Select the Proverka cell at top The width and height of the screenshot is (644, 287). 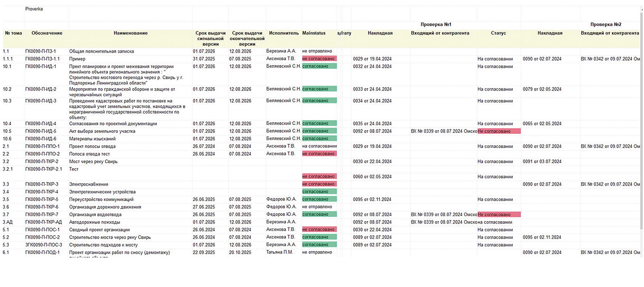pos(34,9)
